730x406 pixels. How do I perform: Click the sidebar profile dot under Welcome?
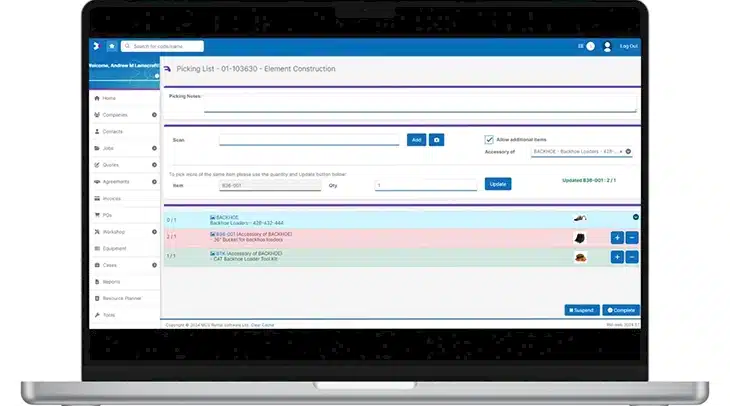pyautogui.click(x=157, y=76)
